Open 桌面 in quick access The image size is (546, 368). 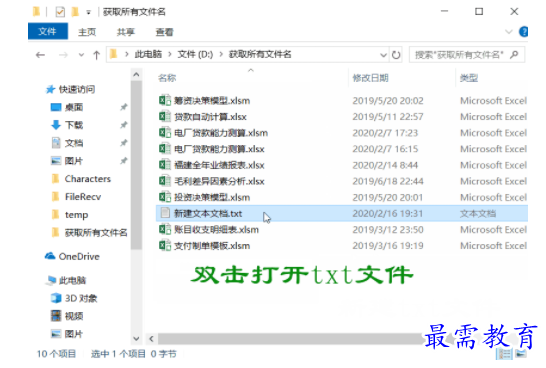tap(74, 107)
